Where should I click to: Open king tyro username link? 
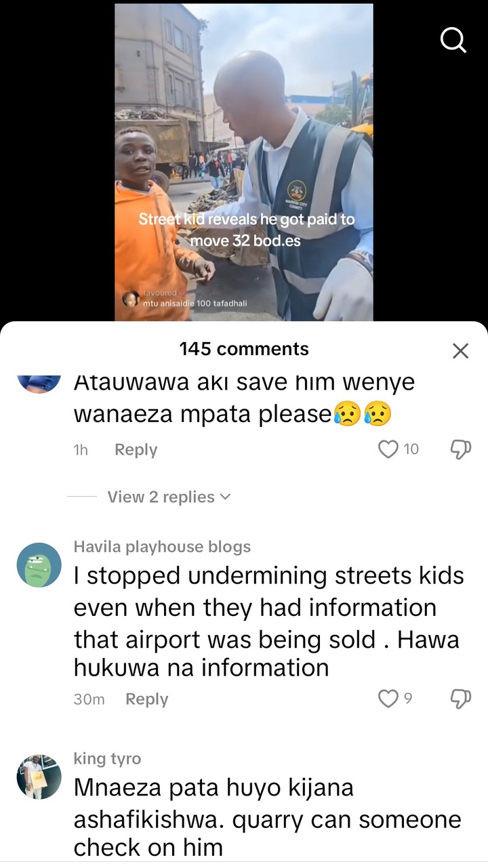point(107,758)
